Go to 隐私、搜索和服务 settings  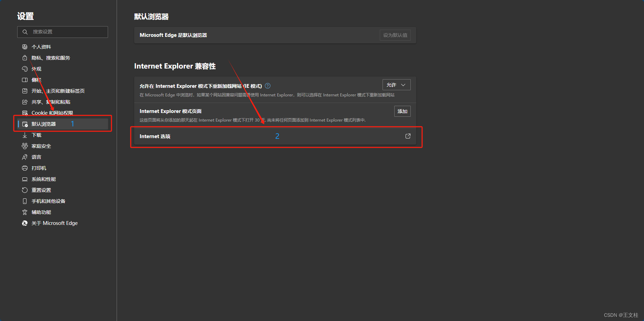pos(63,58)
